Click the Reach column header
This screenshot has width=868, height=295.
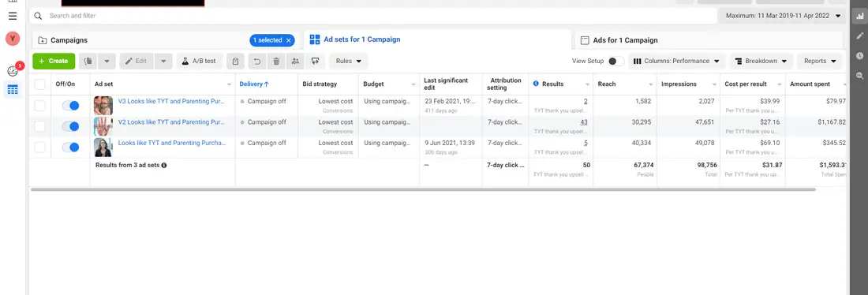(607, 84)
